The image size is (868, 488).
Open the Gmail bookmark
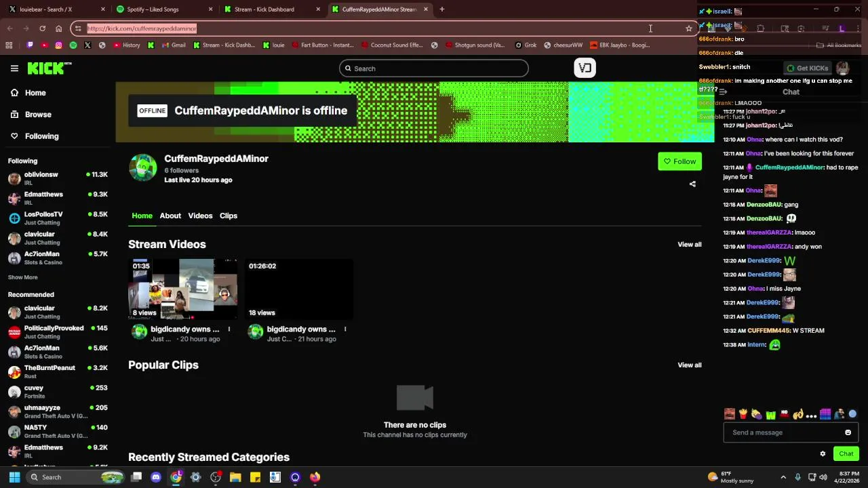coord(173,45)
